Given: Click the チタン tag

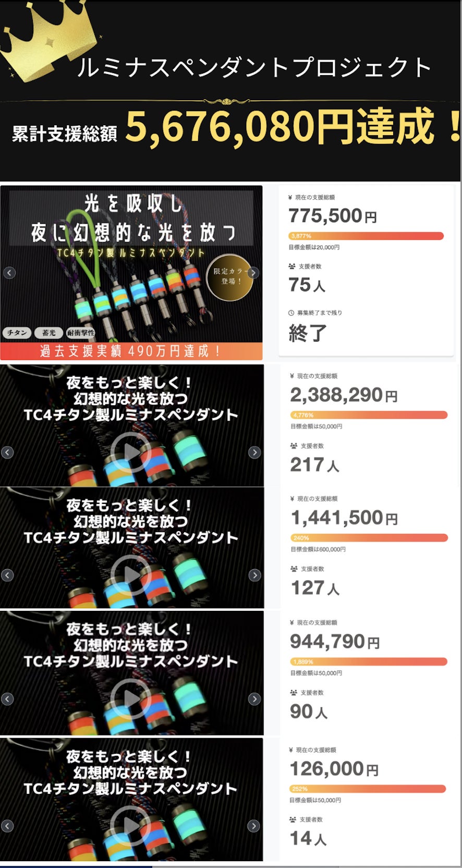Looking at the screenshot, I should tap(17, 333).
